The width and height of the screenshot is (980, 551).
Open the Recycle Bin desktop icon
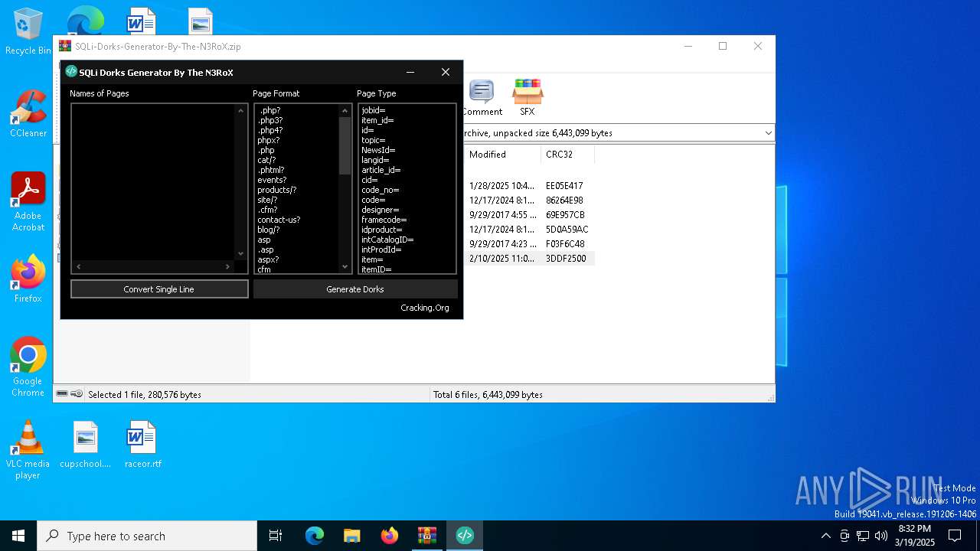pyautogui.click(x=28, y=32)
